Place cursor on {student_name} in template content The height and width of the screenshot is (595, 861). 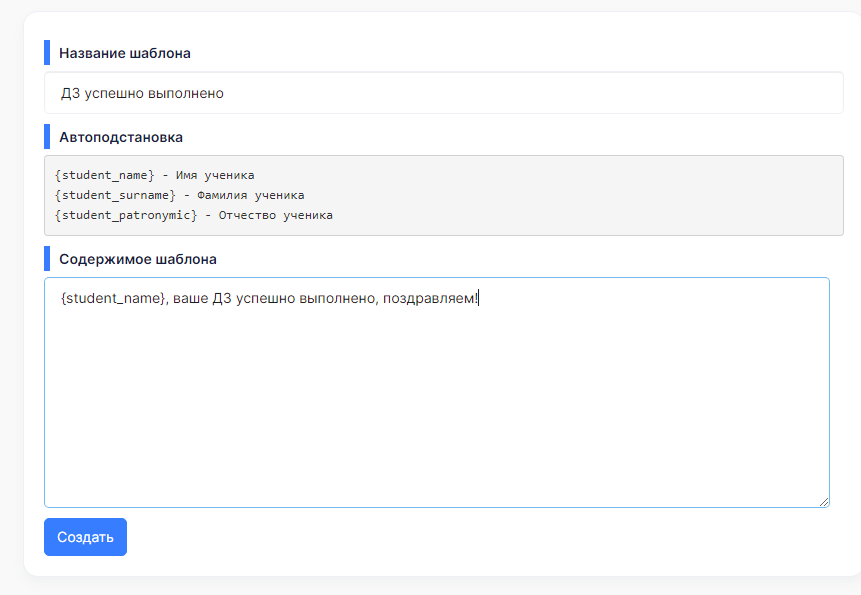click(113, 298)
